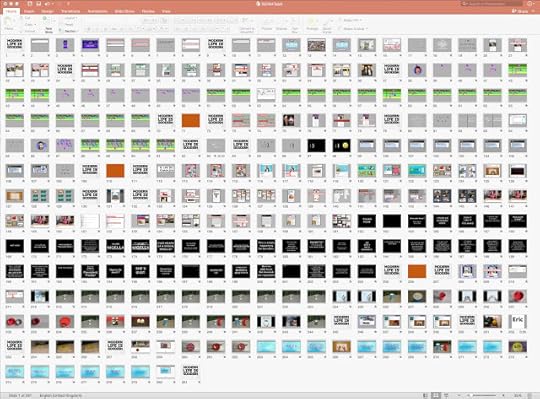The image size is (540, 399).
Task: Open the Insert ribbon tab
Action: [x=29, y=11]
